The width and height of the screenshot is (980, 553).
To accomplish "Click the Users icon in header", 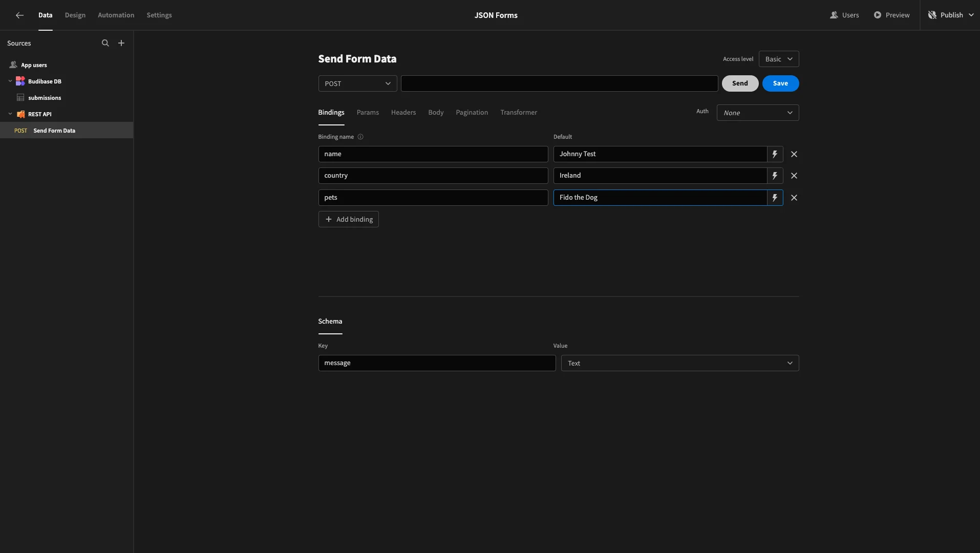I will pos(834,15).
